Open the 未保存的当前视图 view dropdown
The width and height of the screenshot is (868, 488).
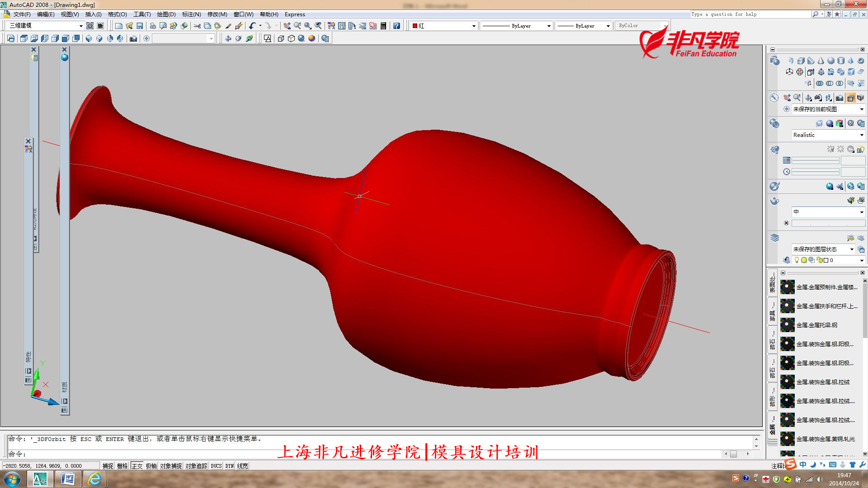[x=828, y=109]
